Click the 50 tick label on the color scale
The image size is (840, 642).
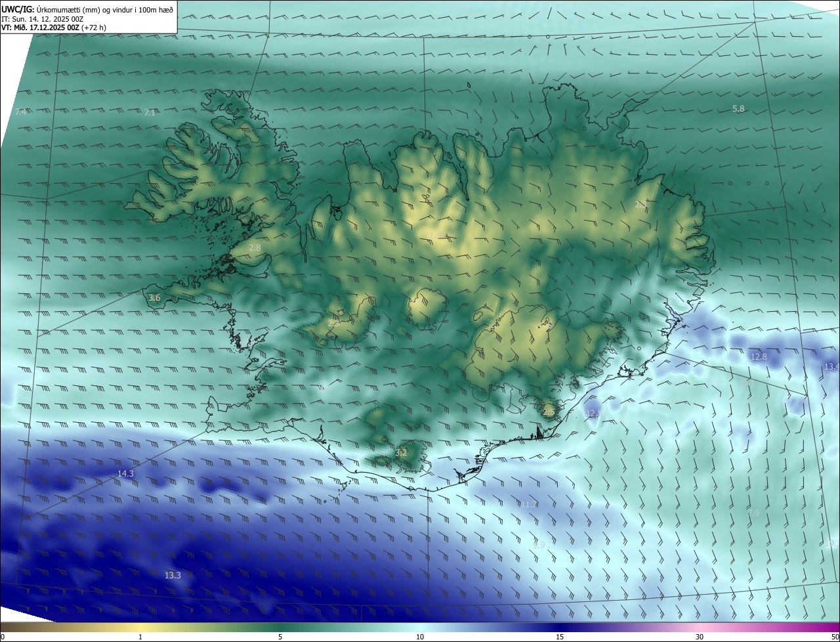coord(835,637)
